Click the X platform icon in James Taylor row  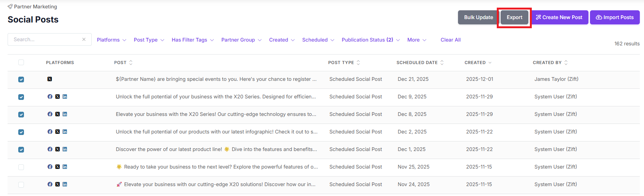(50, 79)
